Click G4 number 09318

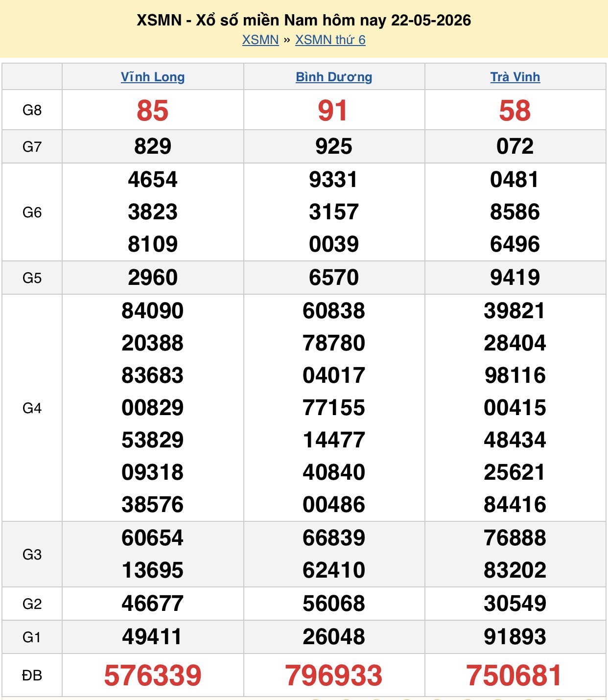click(153, 472)
